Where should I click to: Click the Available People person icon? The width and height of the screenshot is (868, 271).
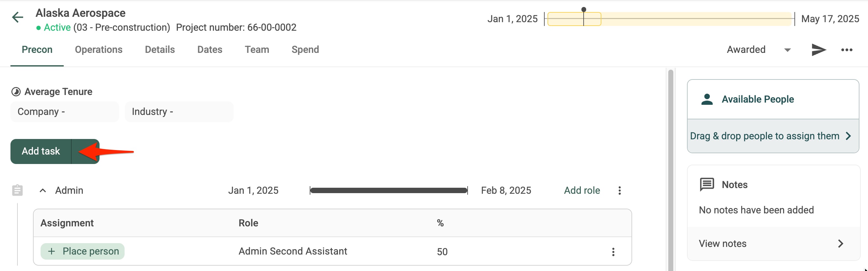coord(707,99)
